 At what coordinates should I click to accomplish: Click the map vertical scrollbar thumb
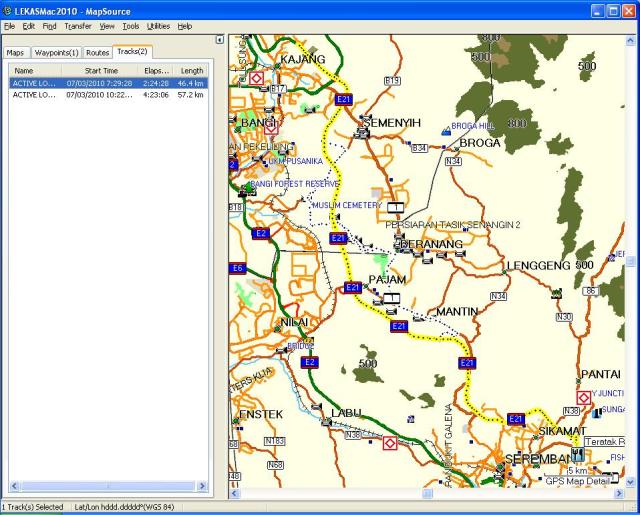click(630, 261)
